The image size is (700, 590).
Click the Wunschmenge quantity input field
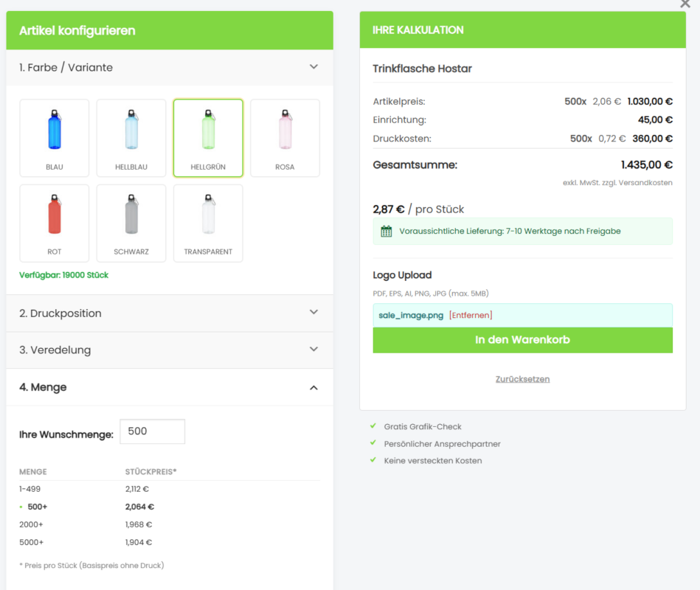click(x=152, y=432)
